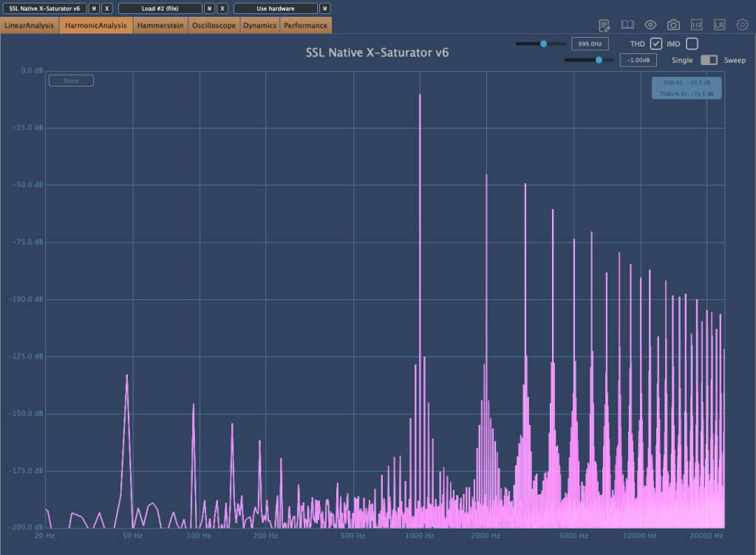
Task: Click the 1|2 comparison icon
Action: click(x=696, y=25)
